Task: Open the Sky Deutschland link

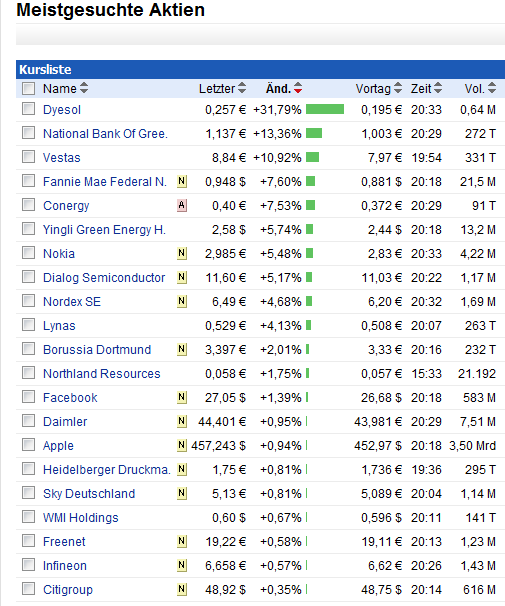Action: [89, 494]
